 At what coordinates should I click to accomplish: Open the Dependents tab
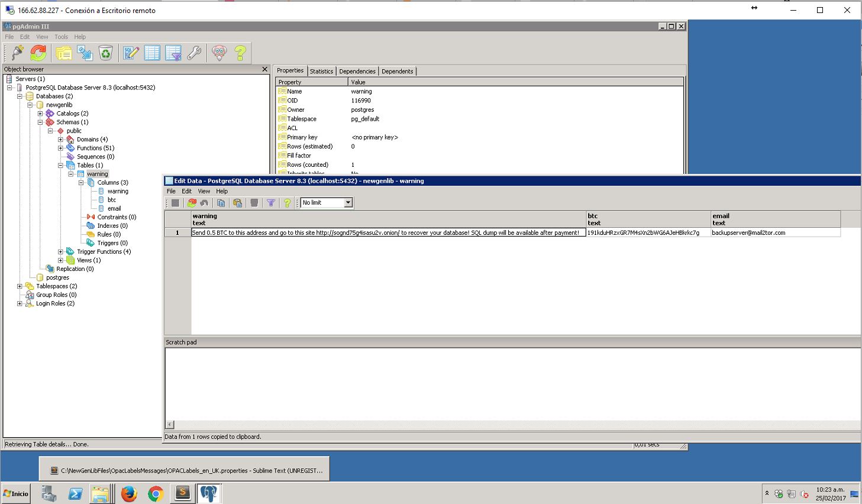397,71
